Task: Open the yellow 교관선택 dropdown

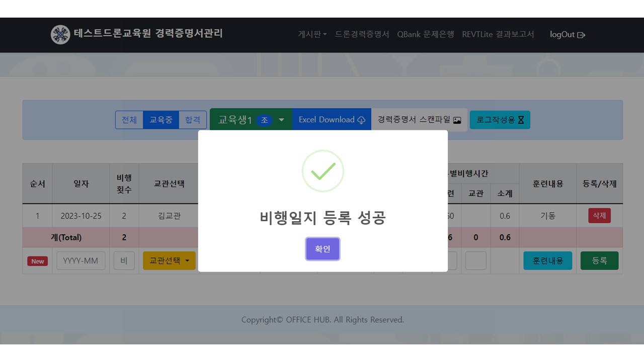Action: pos(169,261)
